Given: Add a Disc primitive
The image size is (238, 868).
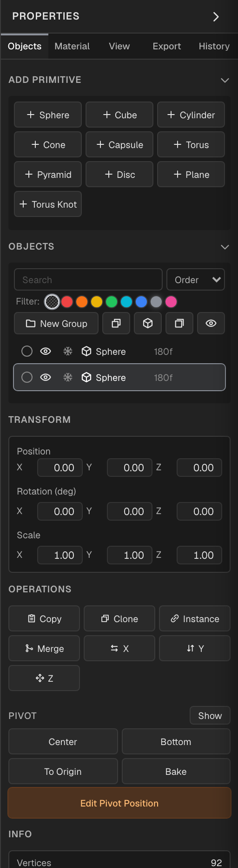Looking at the screenshot, I should [x=119, y=174].
